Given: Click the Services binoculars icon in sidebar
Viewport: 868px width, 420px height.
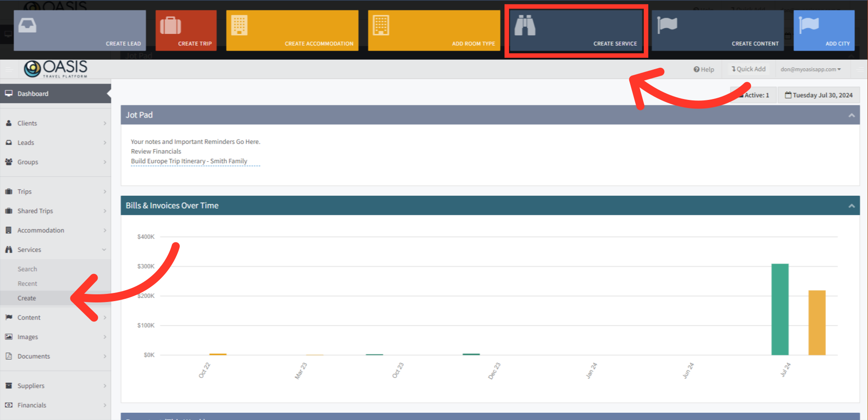Looking at the screenshot, I should pyautogui.click(x=9, y=250).
